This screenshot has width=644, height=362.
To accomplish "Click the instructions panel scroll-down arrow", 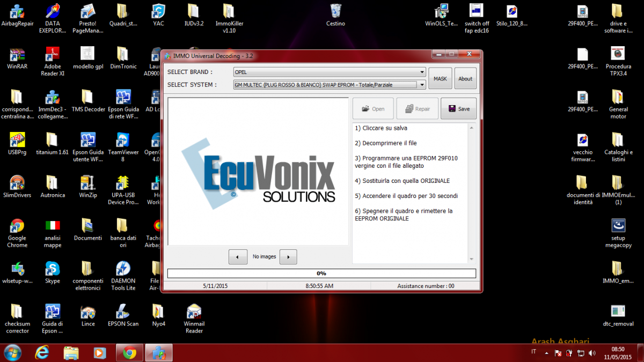I will 472,259.
